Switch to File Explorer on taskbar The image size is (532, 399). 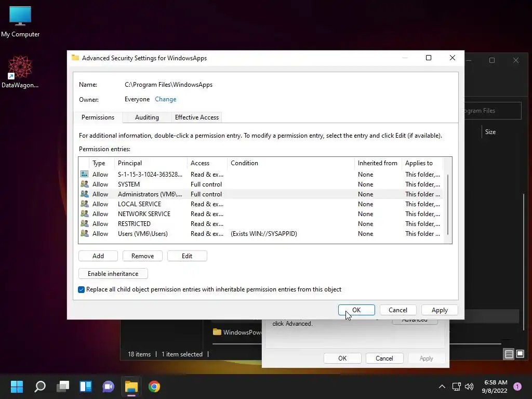pos(131,387)
